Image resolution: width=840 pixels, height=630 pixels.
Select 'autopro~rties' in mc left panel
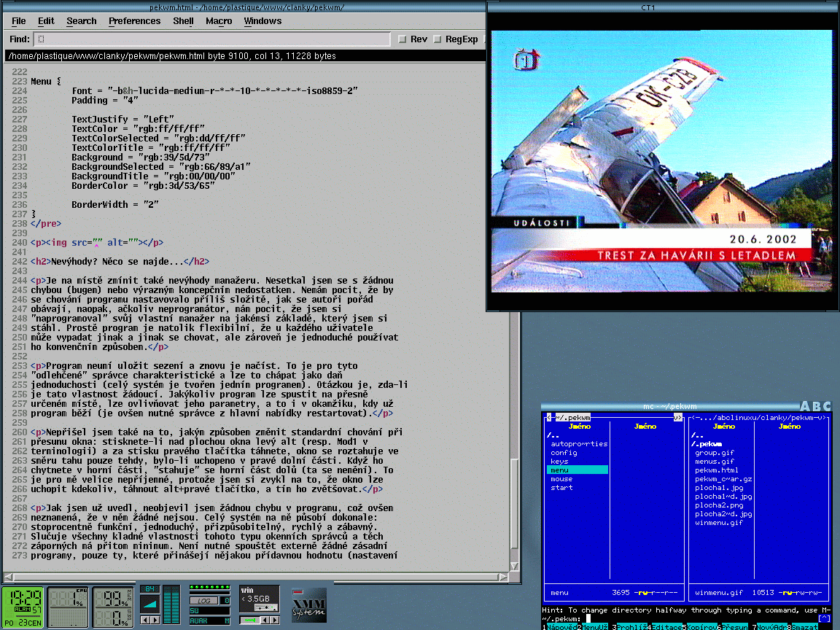click(579, 443)
